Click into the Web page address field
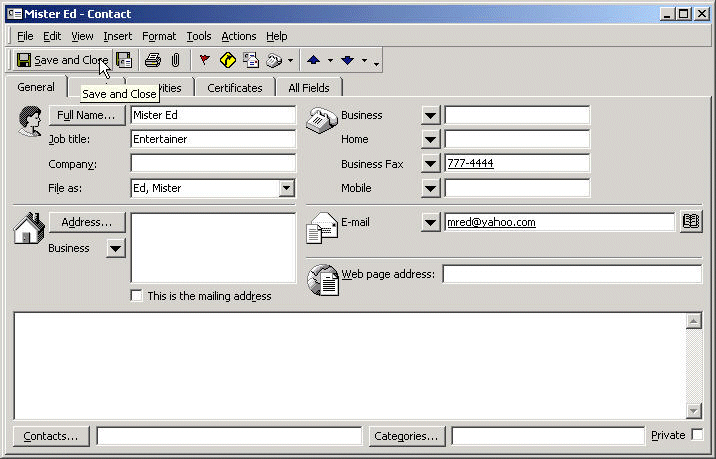 (571, 274)
